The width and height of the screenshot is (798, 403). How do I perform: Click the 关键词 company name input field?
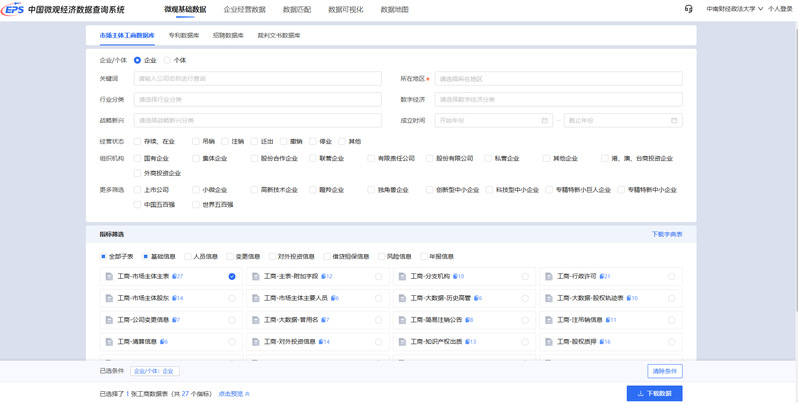coord(257,78)
